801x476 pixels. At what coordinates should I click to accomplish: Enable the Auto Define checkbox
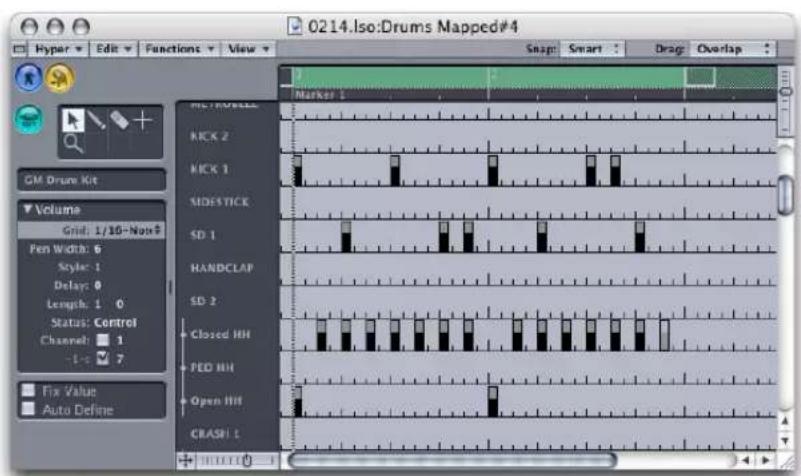tap(28, 409)
